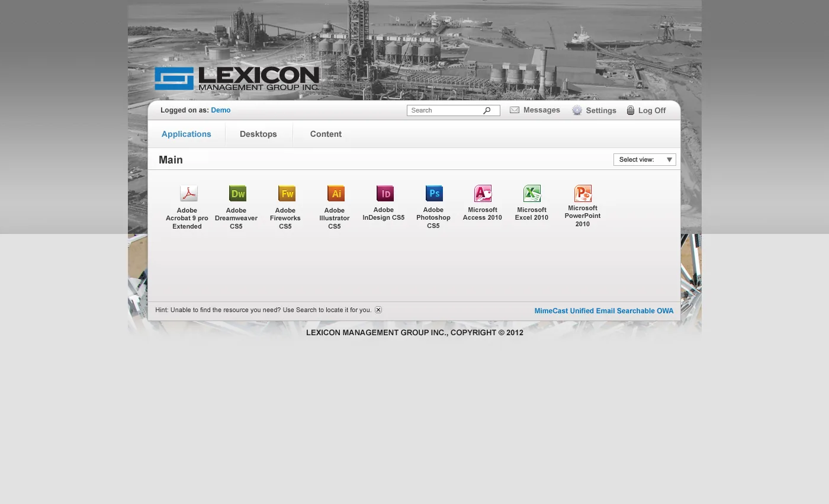This screenshot has height=504, width=829.
Task: Click the Lexicon Management Group logo
Action: pos(237,79)
